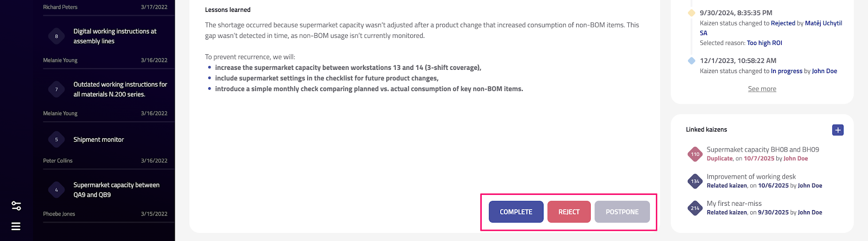Click the 110 diamond badge for Supermaket capacity
This screenshot has width=868, height=241.
tap(695, 154)
